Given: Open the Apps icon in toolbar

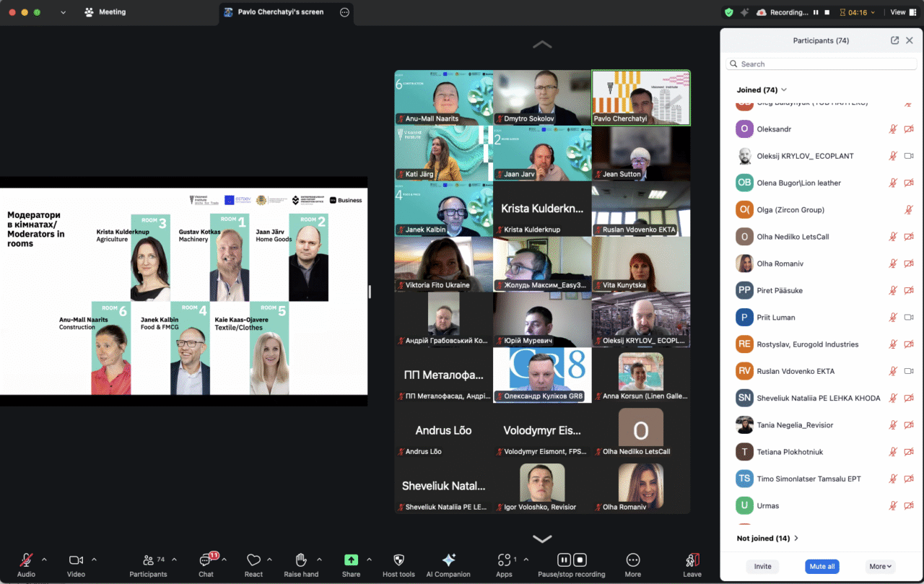Looking at the screenshot, I should (x=504, y=560).
